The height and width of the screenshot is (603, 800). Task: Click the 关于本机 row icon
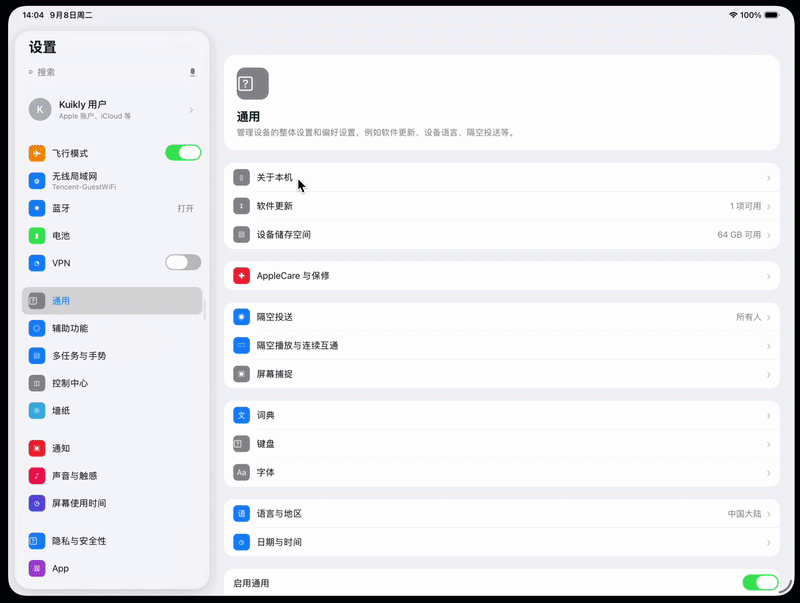click(241, 178)
